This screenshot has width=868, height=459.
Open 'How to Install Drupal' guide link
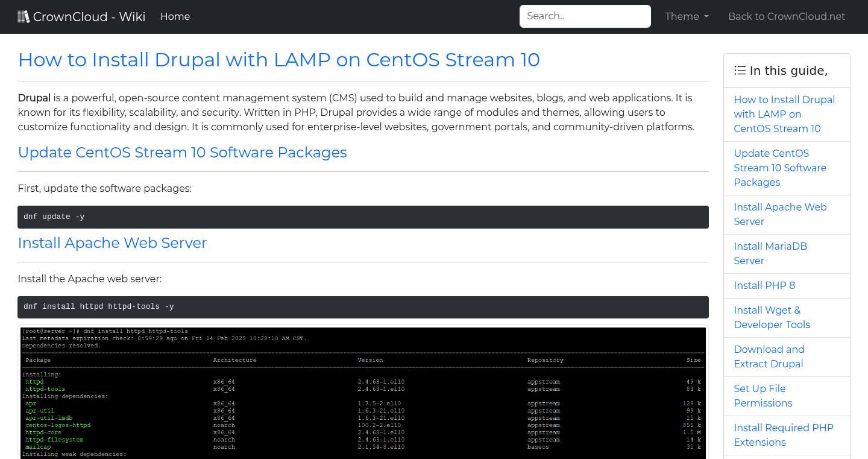(784, 114)
